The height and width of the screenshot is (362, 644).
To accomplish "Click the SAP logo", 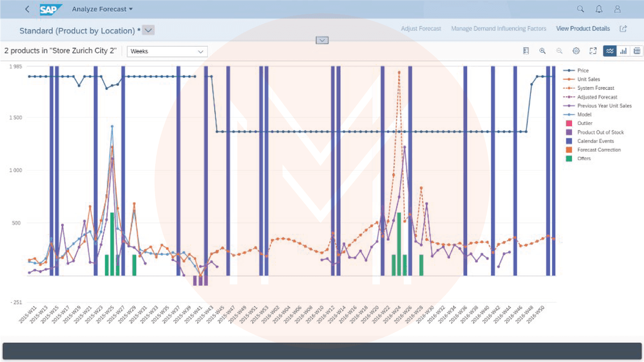I will pos(51,9).
